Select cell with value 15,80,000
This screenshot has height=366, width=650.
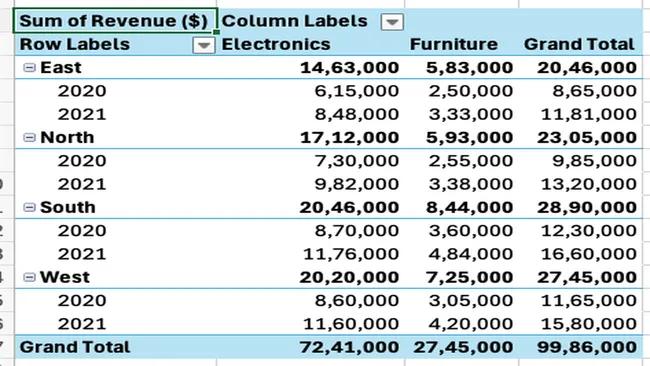(x=589, y=323)
